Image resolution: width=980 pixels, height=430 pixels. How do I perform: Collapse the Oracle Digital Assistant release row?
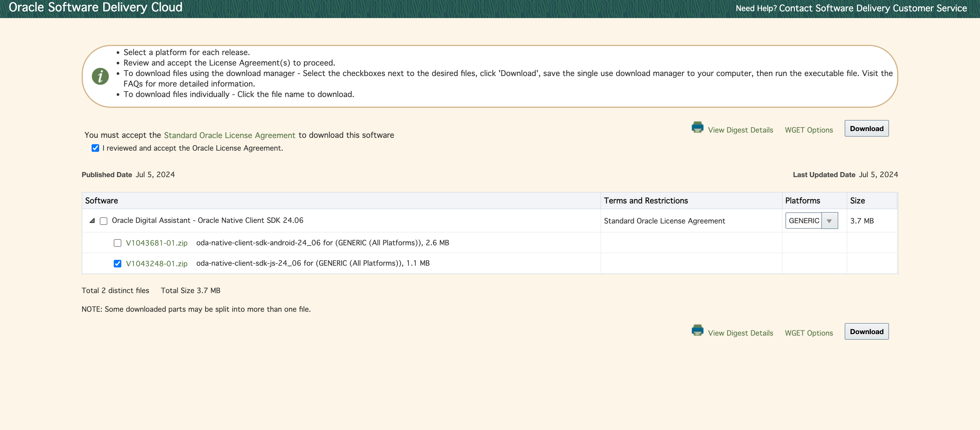click(x=92, y=221)
